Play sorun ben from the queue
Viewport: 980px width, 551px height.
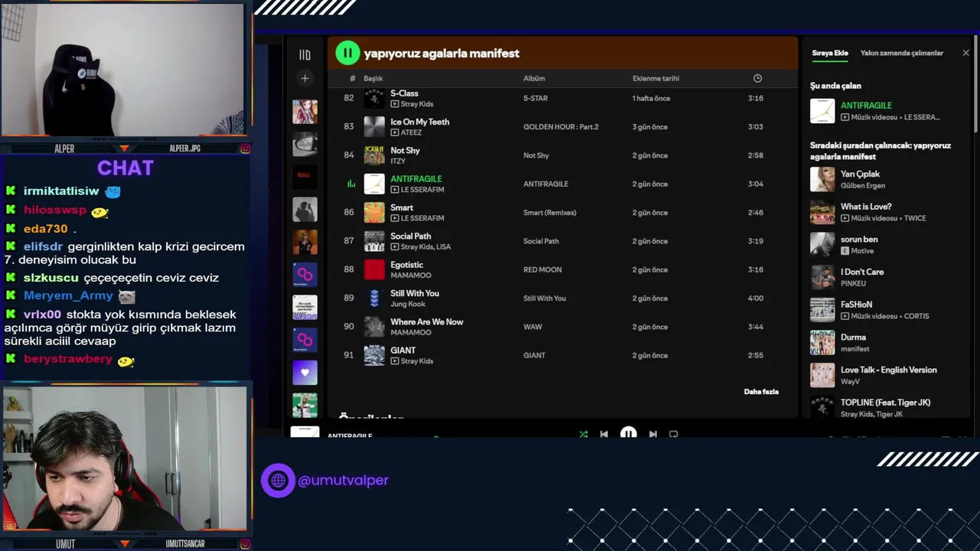[888, 245]
